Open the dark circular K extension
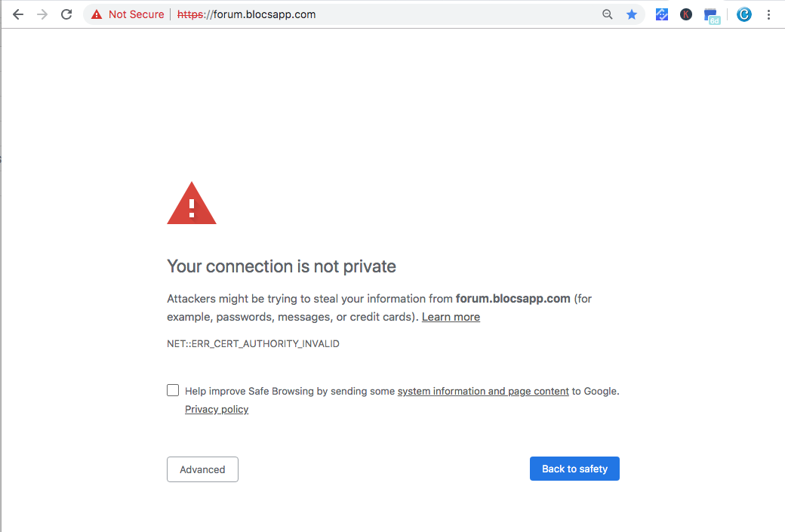 (686, 14)
